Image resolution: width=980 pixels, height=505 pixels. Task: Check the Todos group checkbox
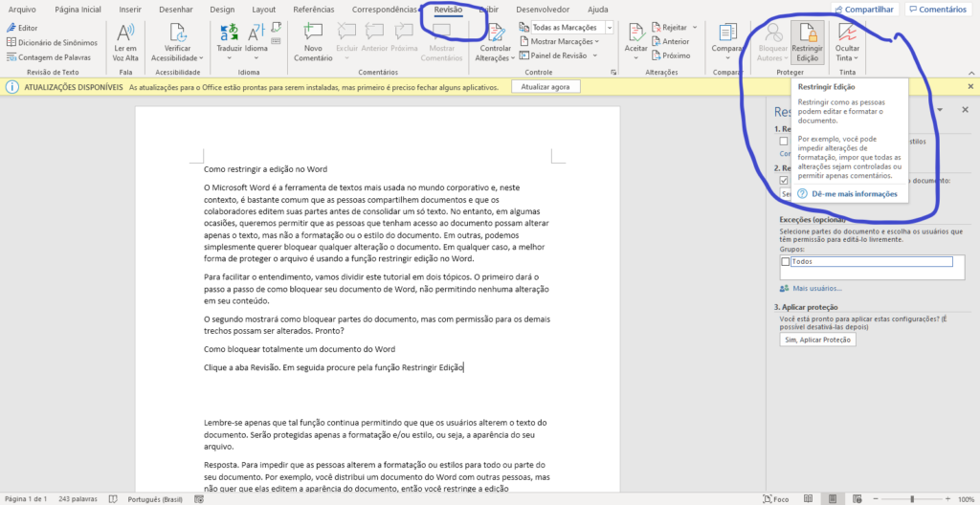pyautogui.click(x=786, y=262)
